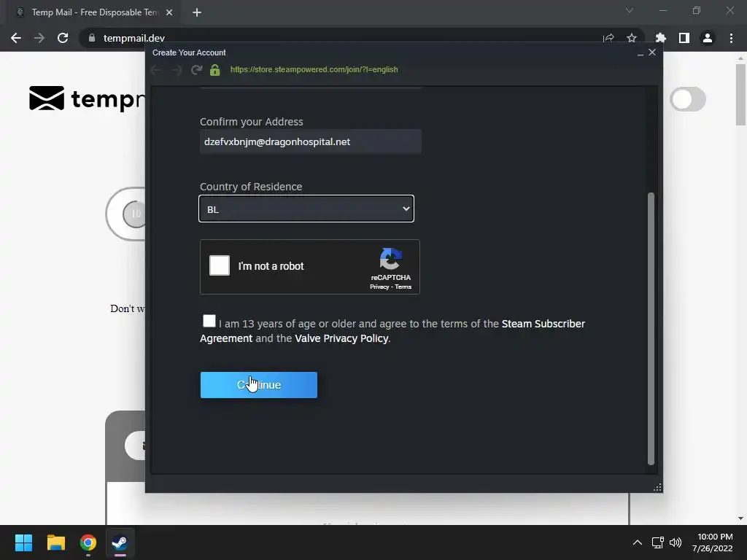Click the Steam window forward arrow

pyautogui.click(x=177, y=70)
